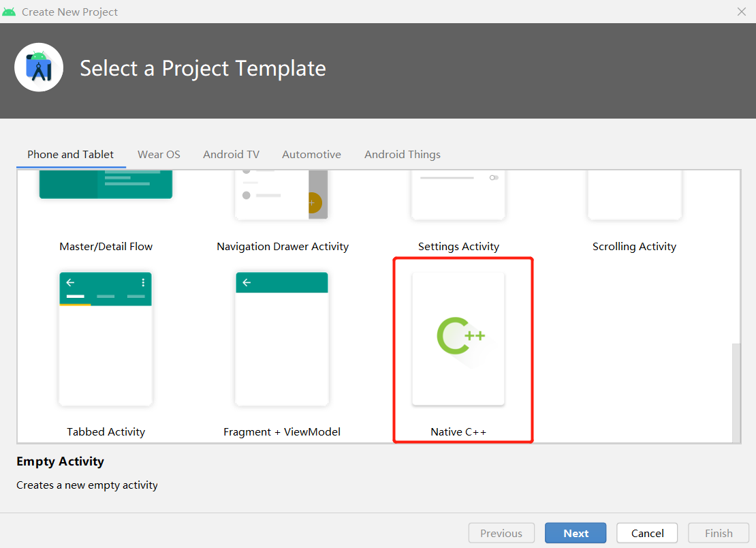Select the Native C++ template thumbnail

[x=458, y=339]
